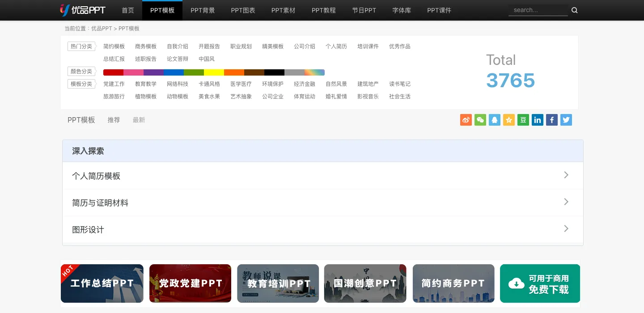Open the 自我介绍 category link
This screenshot has height=313, width=644.
coord(178,47)
